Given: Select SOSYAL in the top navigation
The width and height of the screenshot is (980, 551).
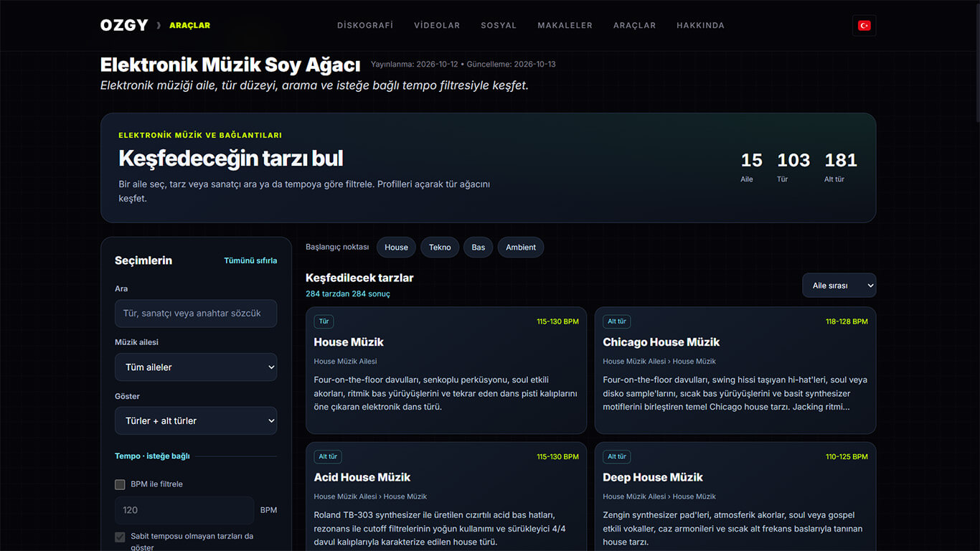Looking at the screenshot, I should point(499,25).
